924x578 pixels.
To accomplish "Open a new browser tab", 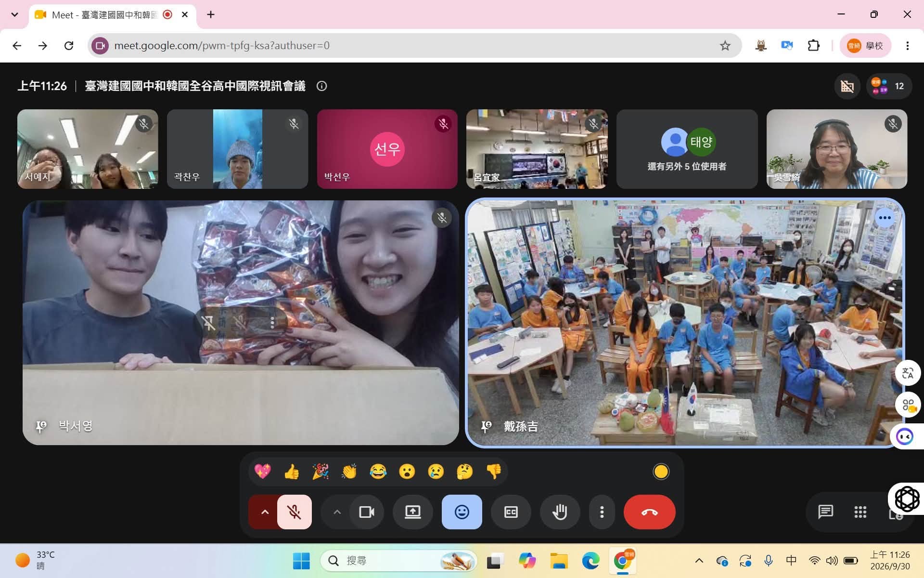I will [x=211, y=14].
